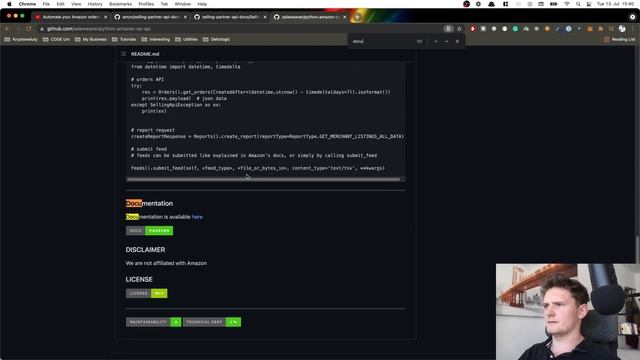The height and width of the screenshot is (360, 640).
Task: Open the Interesting bookmark folder
Action: [x=156, y=39]
